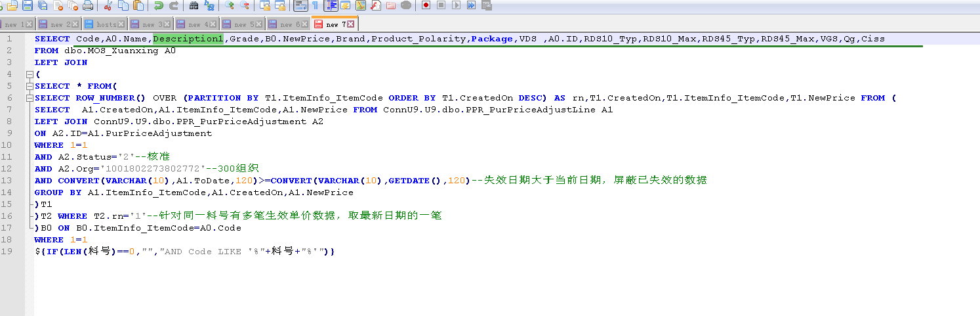Click the Zoom in magnifier icon
This screenshot has height=316, width=980.
pos(230,5)
